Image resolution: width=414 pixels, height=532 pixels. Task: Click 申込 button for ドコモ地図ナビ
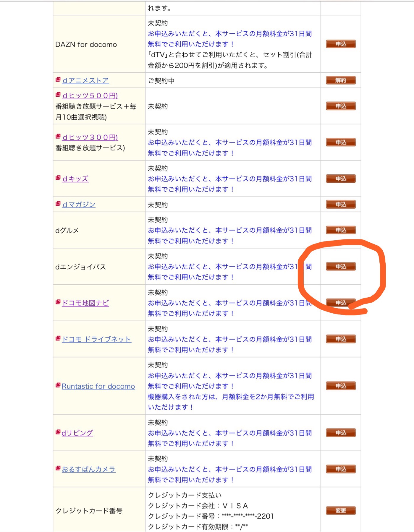point(341,303)
